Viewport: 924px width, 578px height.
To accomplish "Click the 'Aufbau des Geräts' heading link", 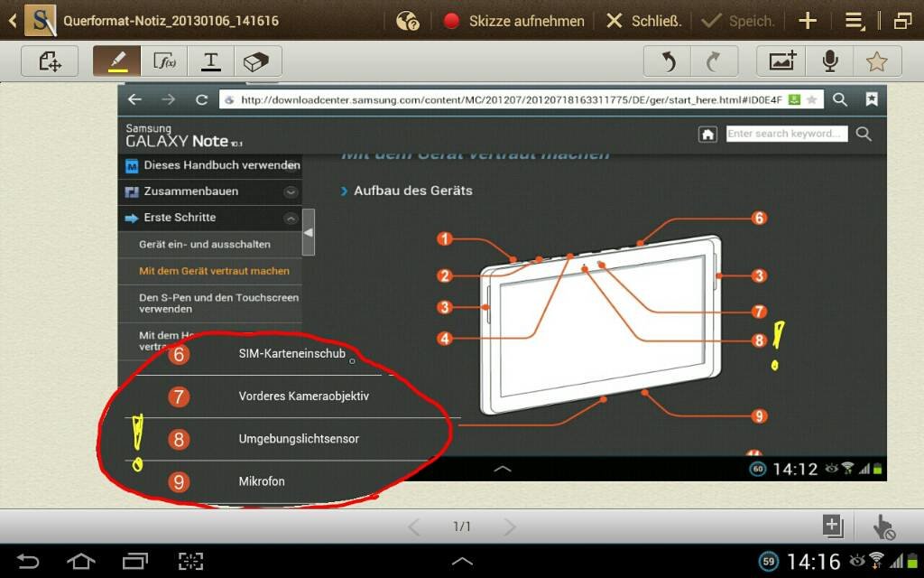I will click(412, 191).
